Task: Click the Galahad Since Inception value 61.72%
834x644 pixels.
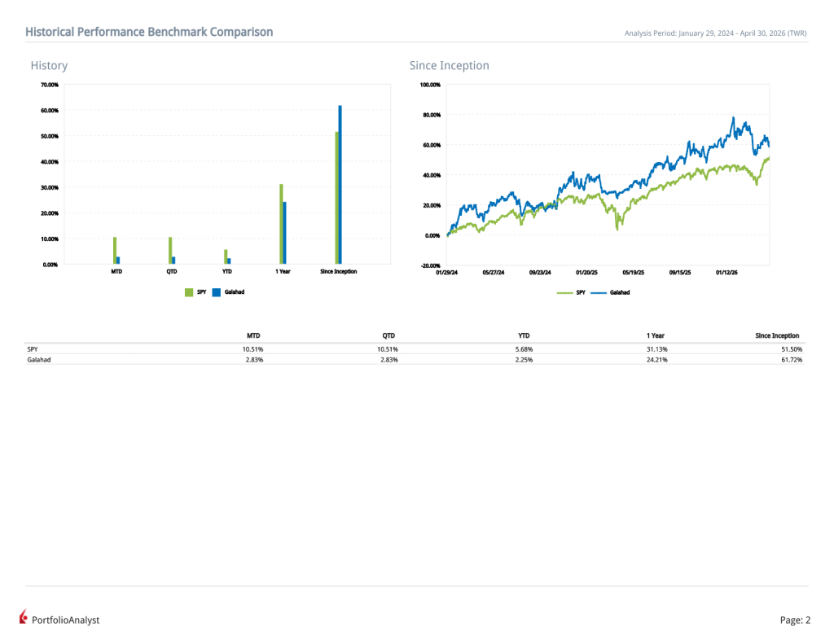Action: point(792,360)
